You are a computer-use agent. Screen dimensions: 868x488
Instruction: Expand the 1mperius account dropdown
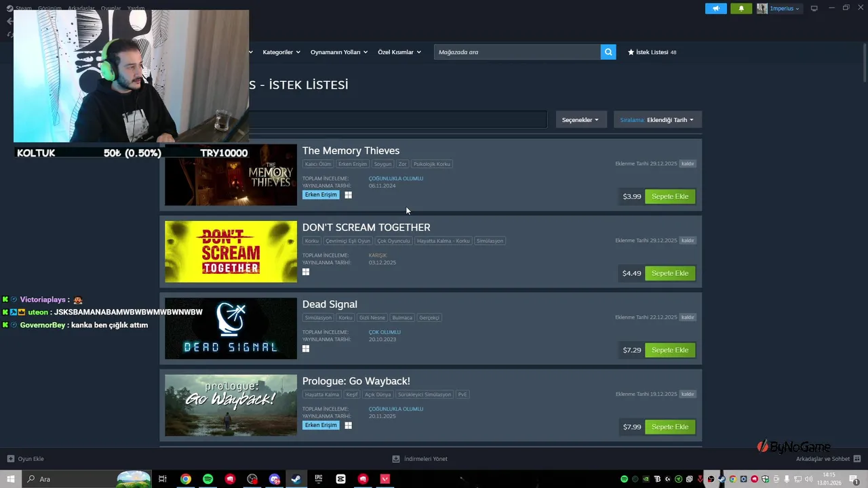point(785,9)
